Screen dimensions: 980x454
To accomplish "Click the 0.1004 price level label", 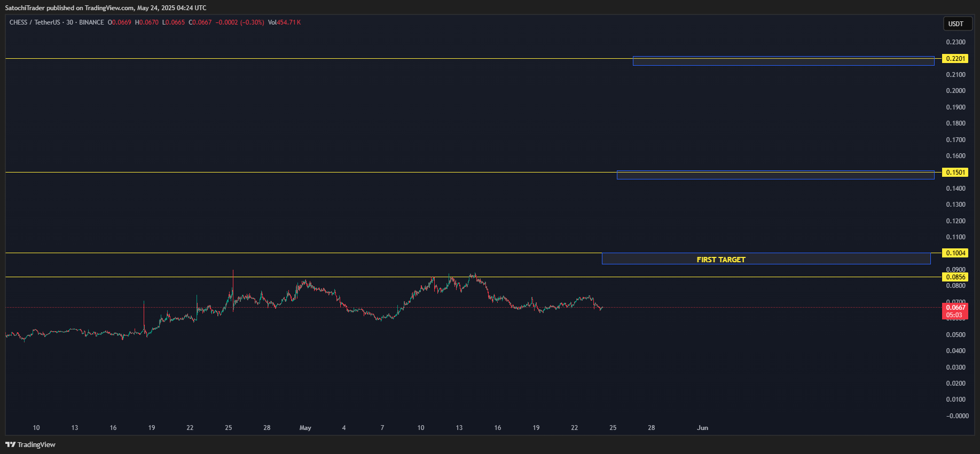I will [955, 253].
